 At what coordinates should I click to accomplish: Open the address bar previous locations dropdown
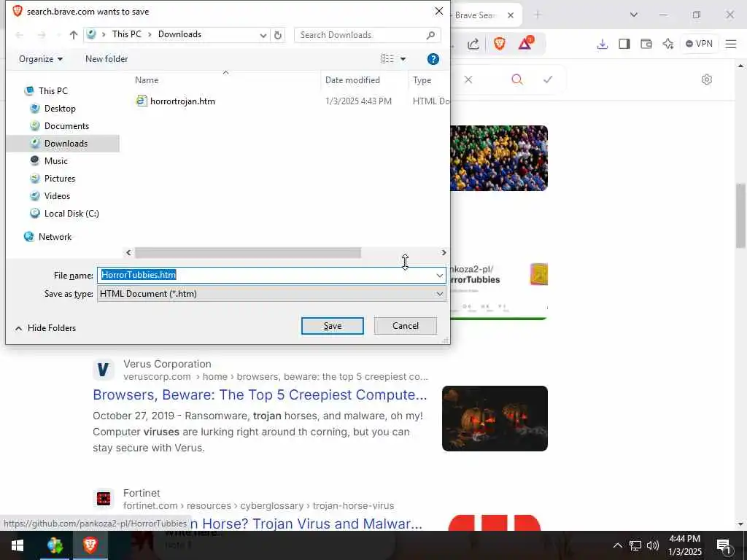point(263,35)
